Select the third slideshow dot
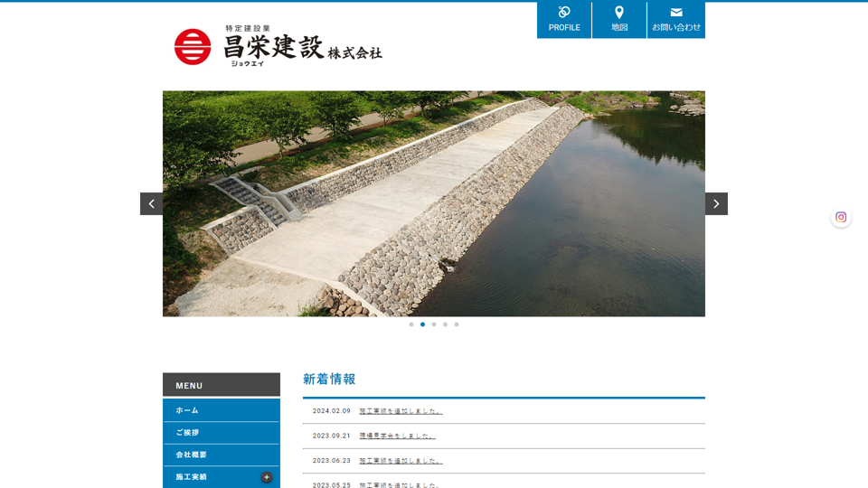 434,324
